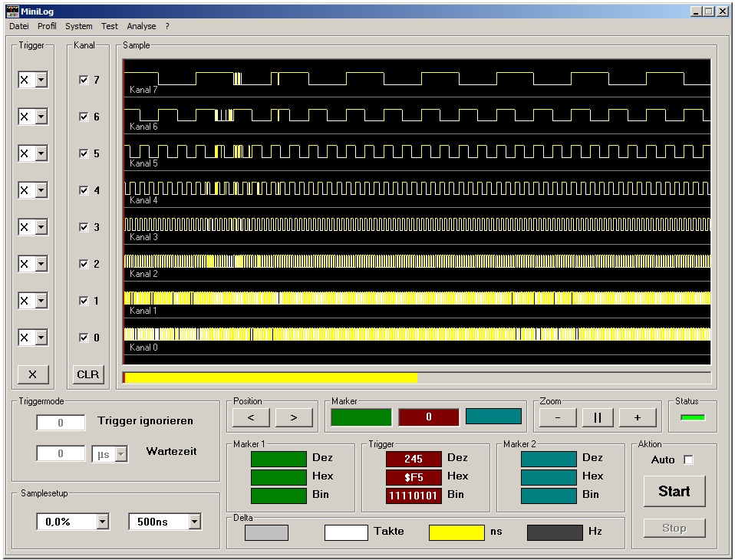This screenshot has width=735, height=560.
Task: Click the Marker 1 Bin field
Action: (x=279, y=496)
